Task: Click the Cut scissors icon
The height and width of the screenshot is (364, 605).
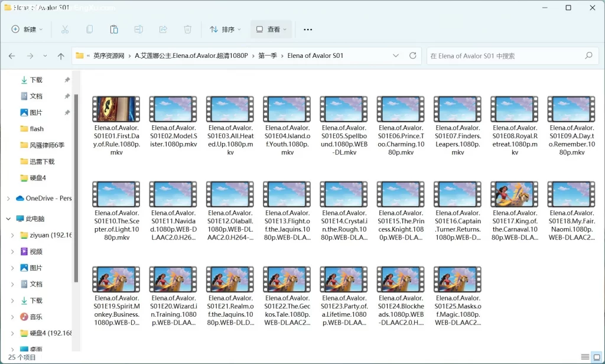Action: [x=65, y=30]
